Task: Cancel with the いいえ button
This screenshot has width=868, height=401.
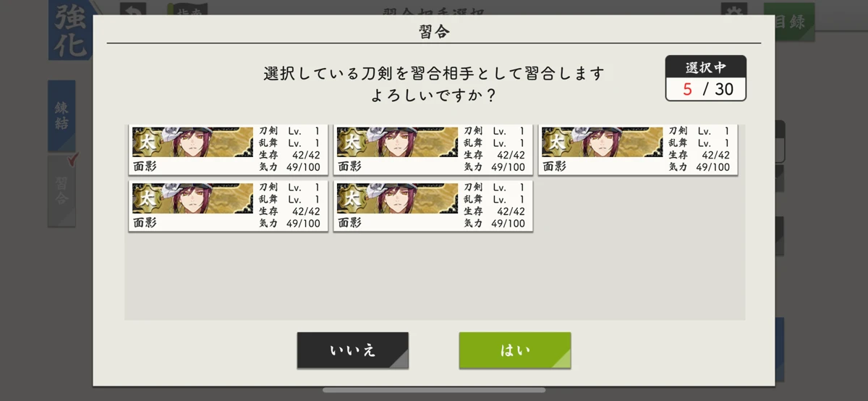Action: tap(353, 350)
